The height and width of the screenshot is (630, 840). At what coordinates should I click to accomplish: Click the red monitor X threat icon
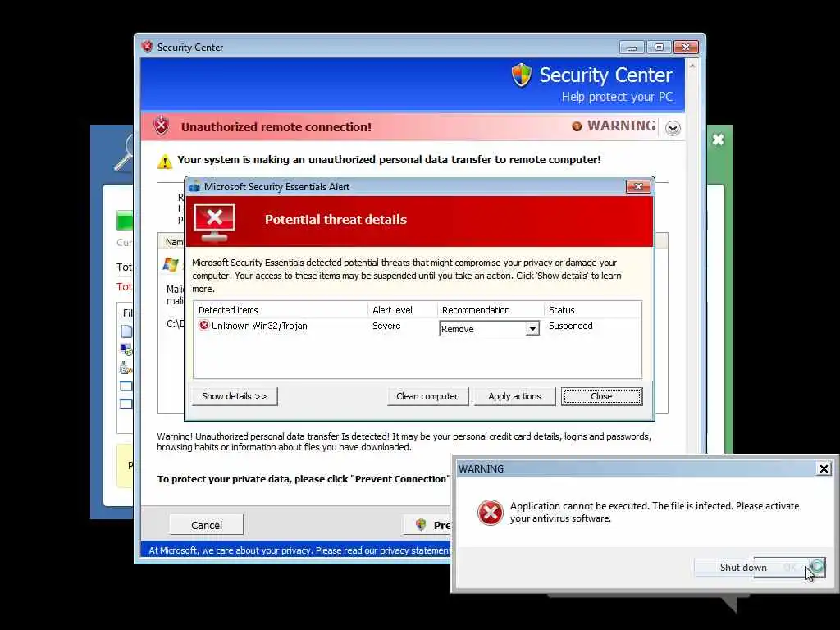click(x=215, y=222)
